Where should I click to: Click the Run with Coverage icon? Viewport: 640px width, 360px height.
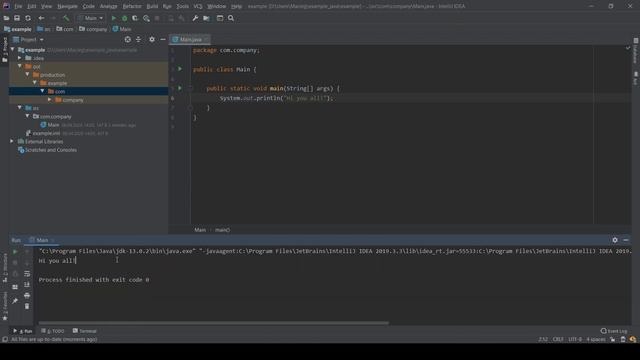pyautogui.click(x=135, y=18)
